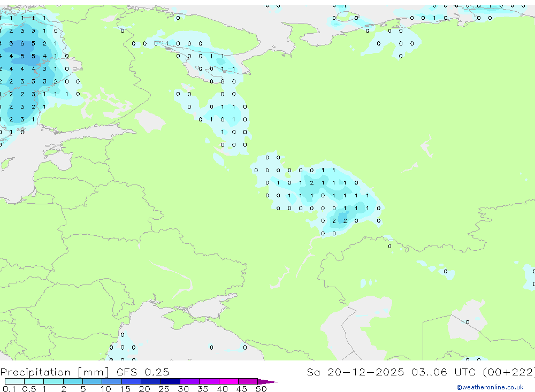Click the 30–35 mm purple legend swatch
The width and height of the screenshot is (535, 392).
point(189,381)
